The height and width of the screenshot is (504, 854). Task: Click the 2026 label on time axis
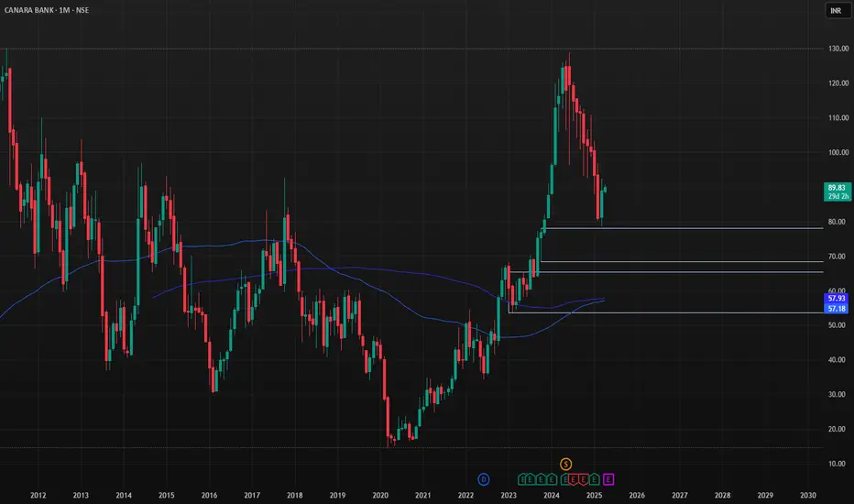point(637,495)
